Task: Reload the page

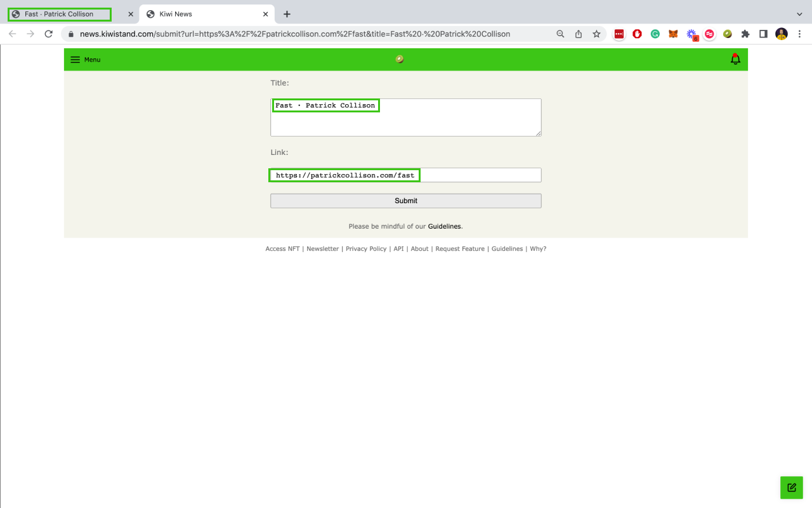Action: point(49,34)
